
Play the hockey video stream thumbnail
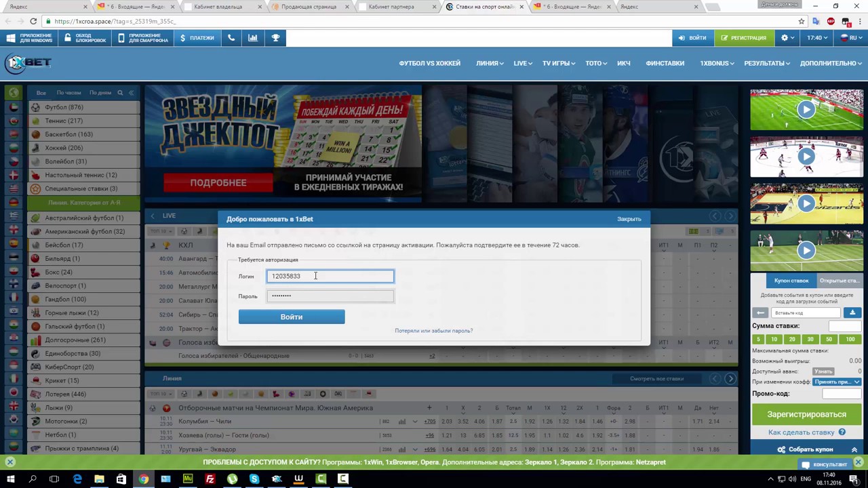[806, 157]
